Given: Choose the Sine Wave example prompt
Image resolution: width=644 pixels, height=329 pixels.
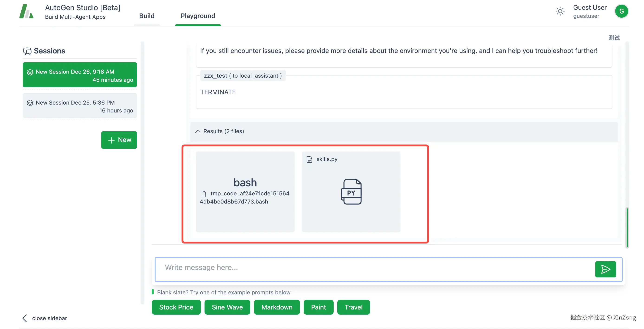Looking at the screenshot, I should pos(227,307).
